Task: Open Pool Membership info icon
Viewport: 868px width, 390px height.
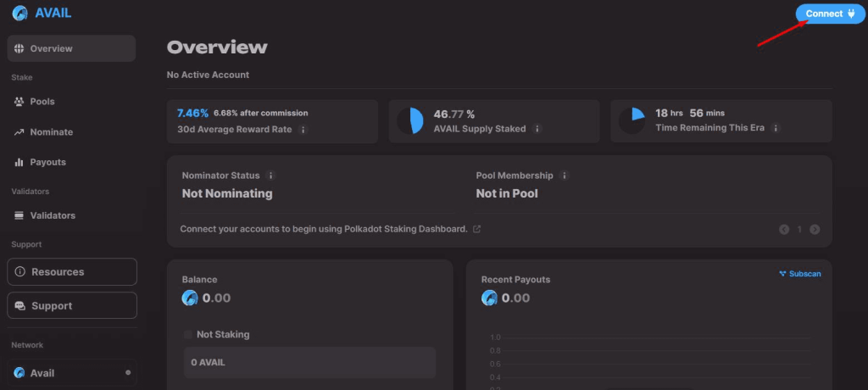Action: (564, 175)
